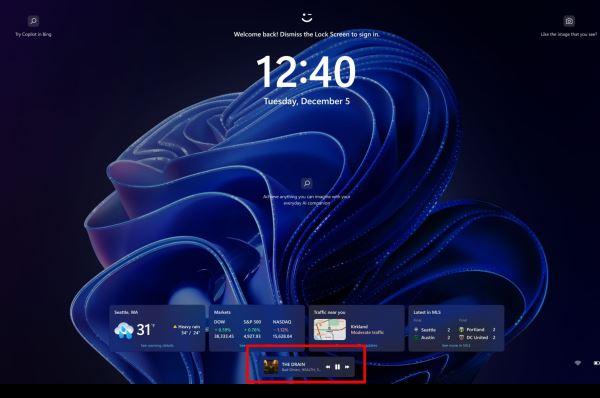Open the 'Latest in MLS' card heading
600x398 pixels.
coord(427,312)
